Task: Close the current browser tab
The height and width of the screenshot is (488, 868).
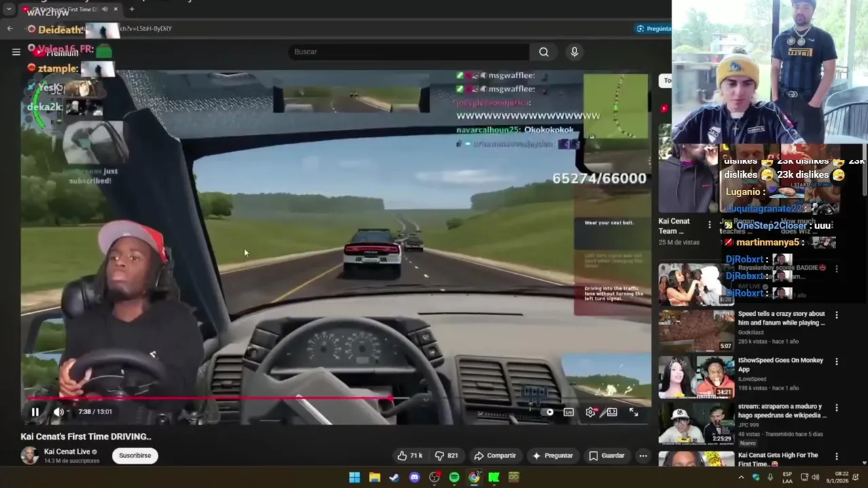Action: pos(115,9)
